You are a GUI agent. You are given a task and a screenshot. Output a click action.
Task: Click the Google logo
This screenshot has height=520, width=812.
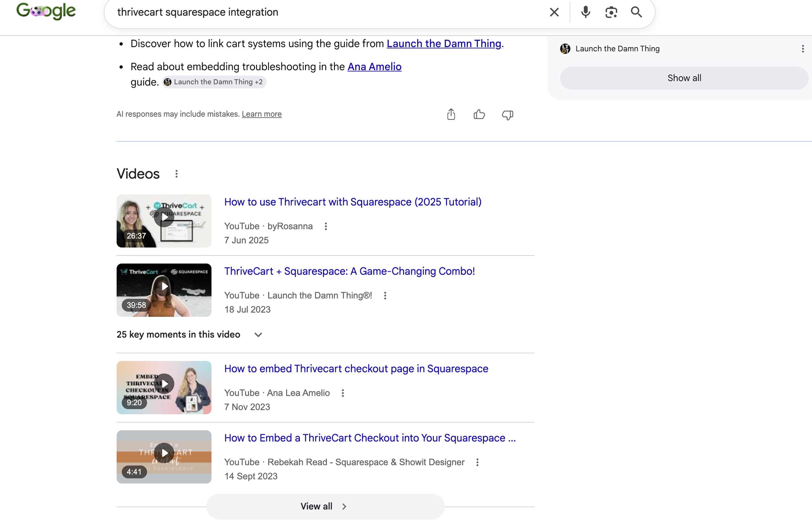point(46,11)
